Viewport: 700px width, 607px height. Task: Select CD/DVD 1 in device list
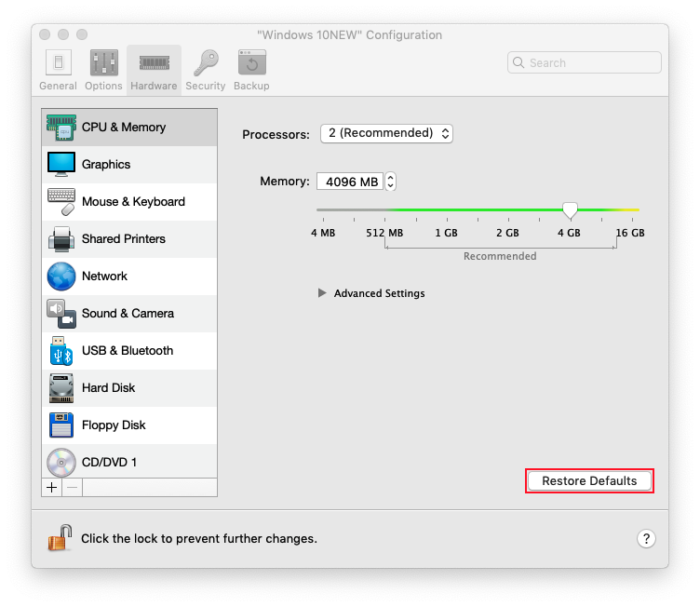[x=109, y=462]
